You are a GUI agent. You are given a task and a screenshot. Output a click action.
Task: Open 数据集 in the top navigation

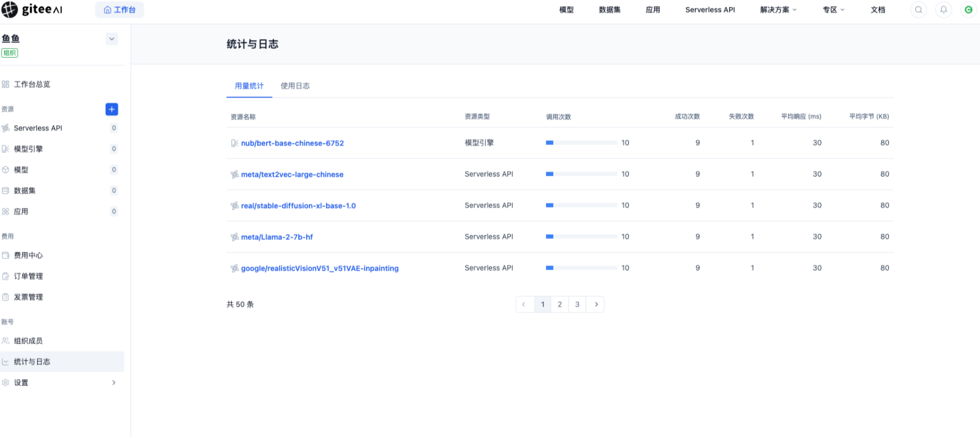tap(609, 9)
